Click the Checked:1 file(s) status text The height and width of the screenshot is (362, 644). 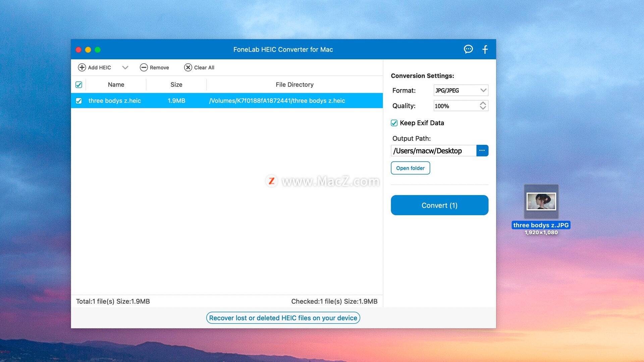point(334,301)
